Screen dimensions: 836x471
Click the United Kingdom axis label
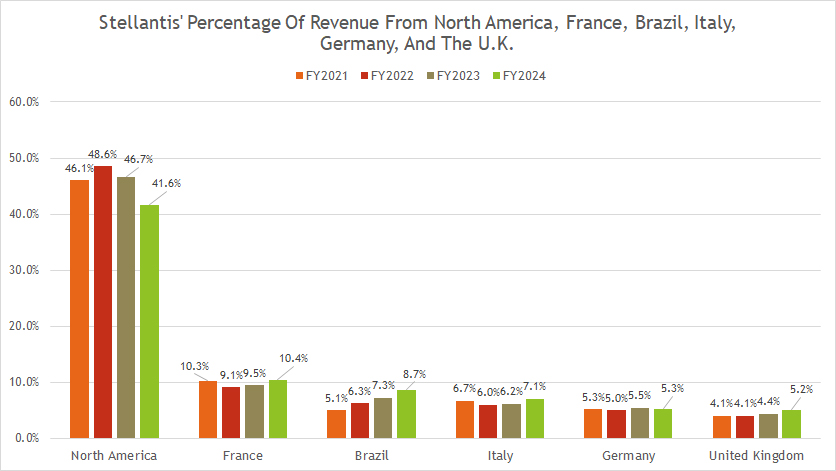click(756, 456)
